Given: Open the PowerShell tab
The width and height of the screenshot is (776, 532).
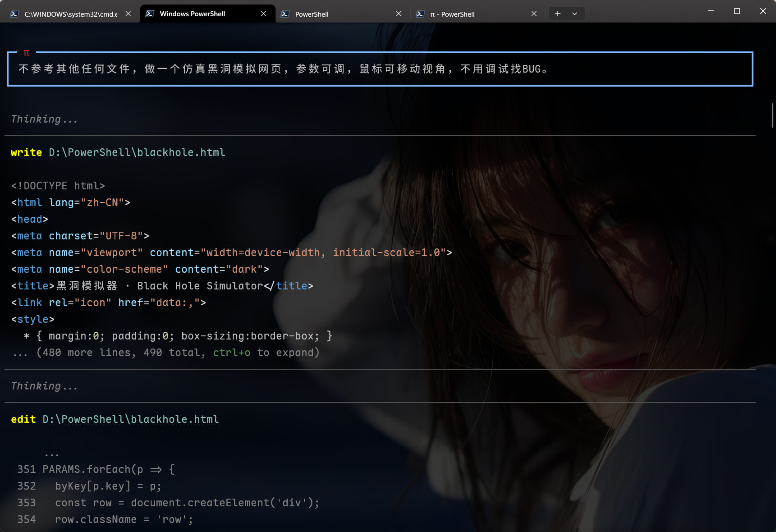Looking at the screenshot, I should 343,14.
